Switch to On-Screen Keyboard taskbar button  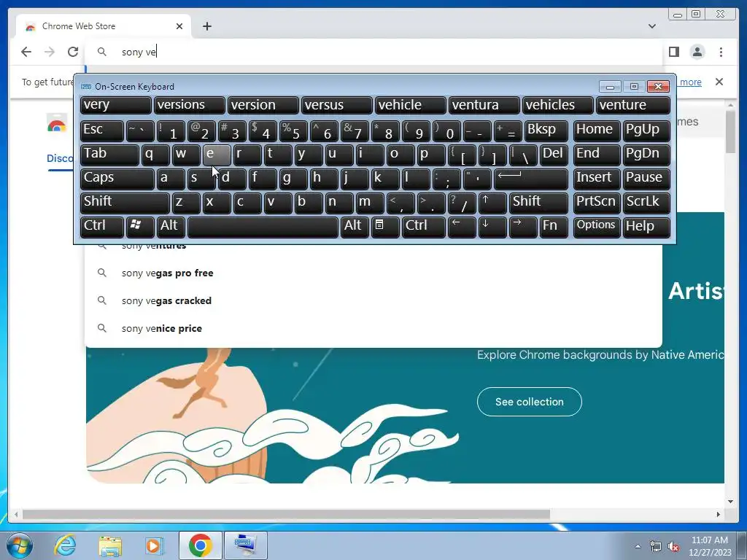pyautogui.click(x=246, y=545)
